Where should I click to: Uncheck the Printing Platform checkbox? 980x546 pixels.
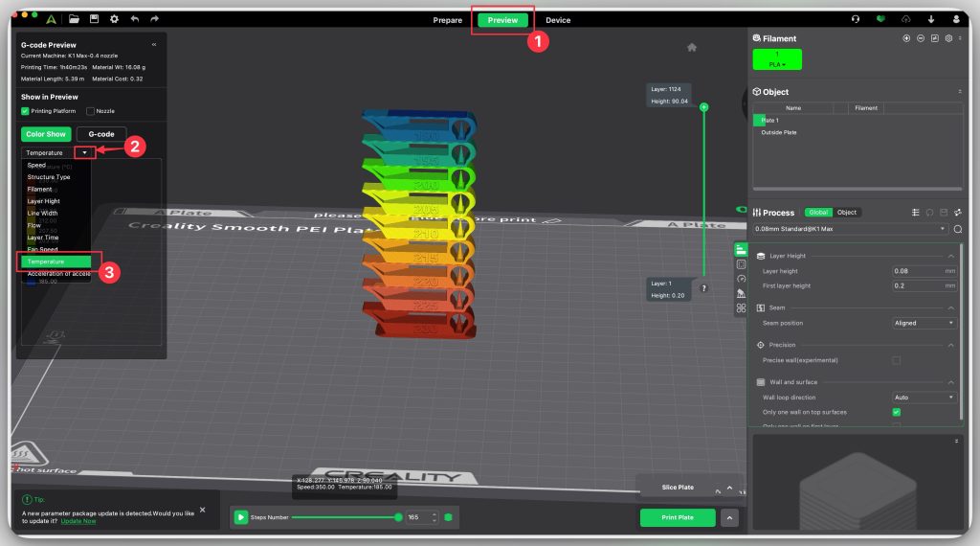click(x=26, y=111)
